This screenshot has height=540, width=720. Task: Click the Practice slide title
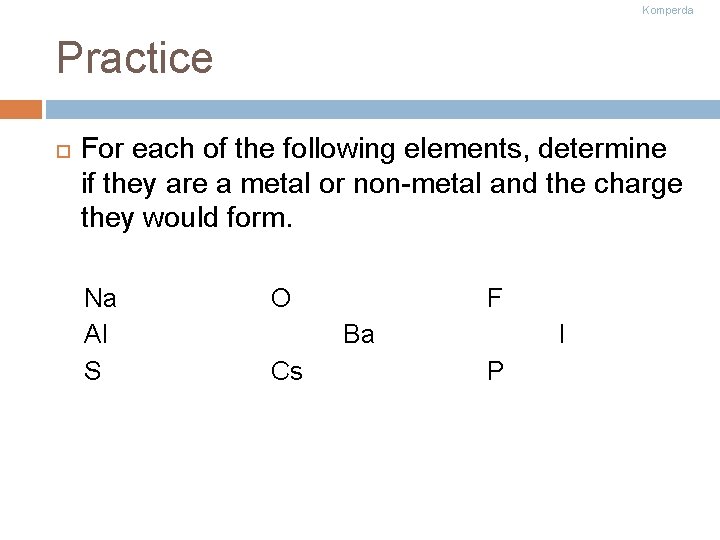pos(135,58)
